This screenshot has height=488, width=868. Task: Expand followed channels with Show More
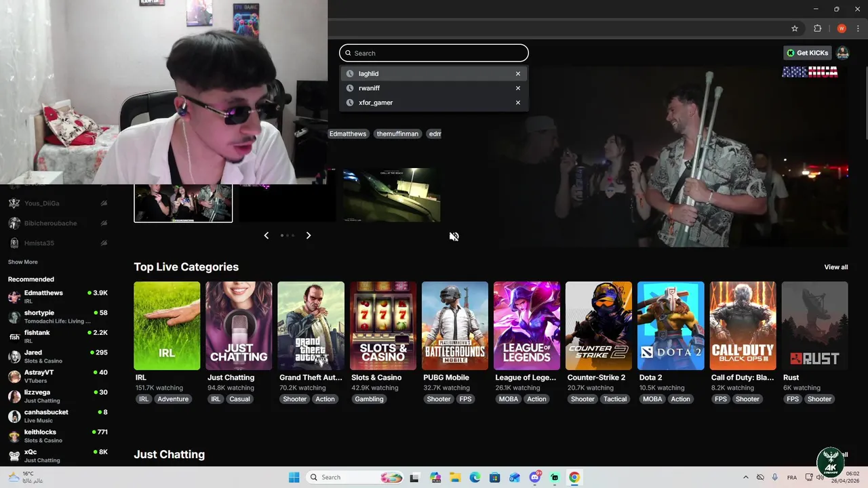pos(22,262)
